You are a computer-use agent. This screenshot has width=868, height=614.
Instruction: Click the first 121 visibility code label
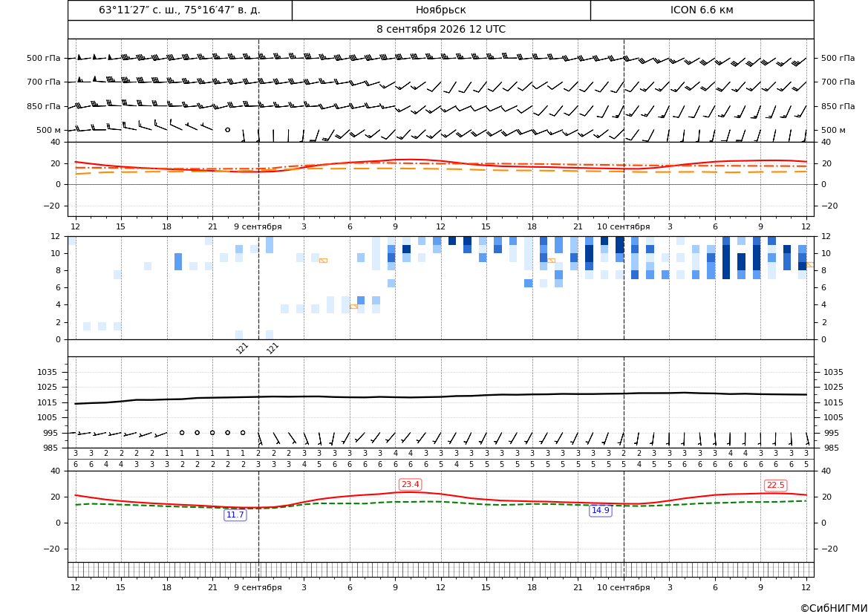tap(242, 348)
